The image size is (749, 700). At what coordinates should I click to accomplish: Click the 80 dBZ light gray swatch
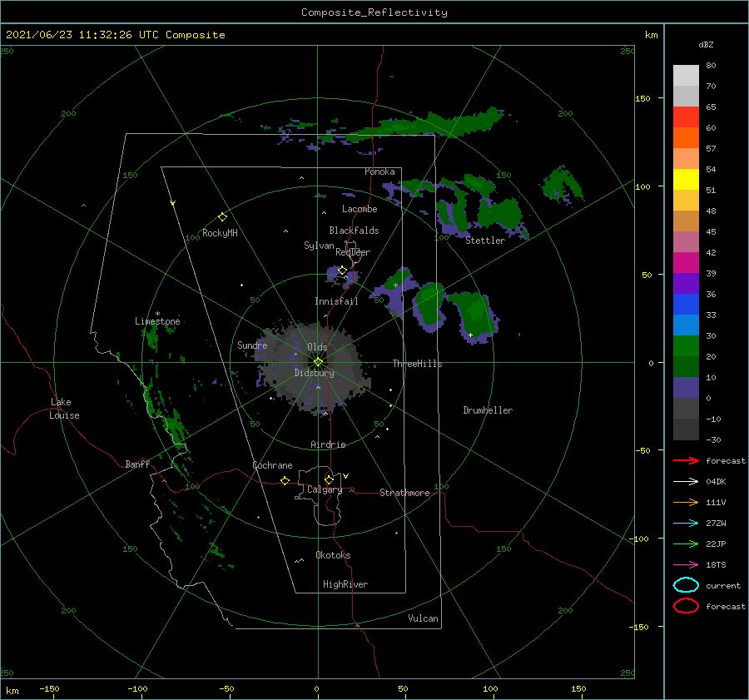[686, 75]
